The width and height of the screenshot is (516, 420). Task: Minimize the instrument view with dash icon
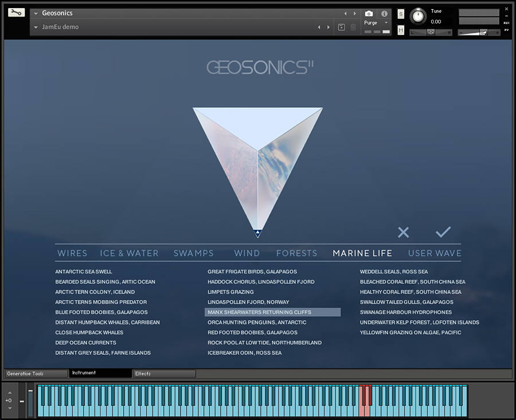point(506,16)
